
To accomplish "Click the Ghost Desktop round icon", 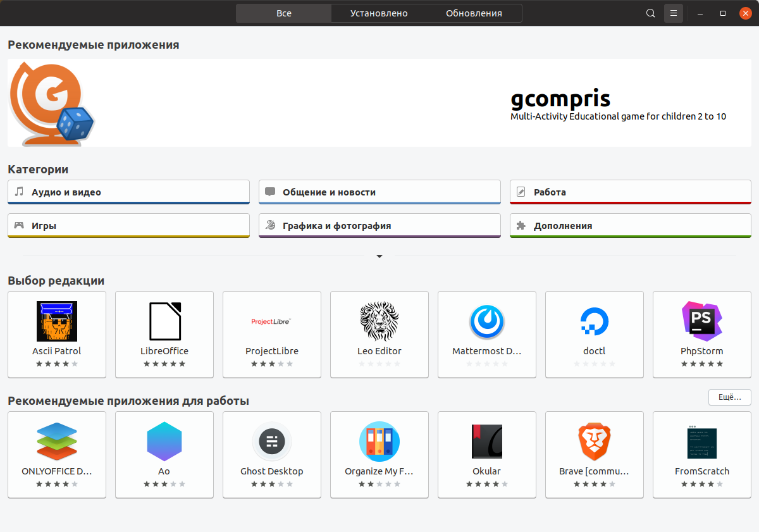I will click(x=272, y=442).
